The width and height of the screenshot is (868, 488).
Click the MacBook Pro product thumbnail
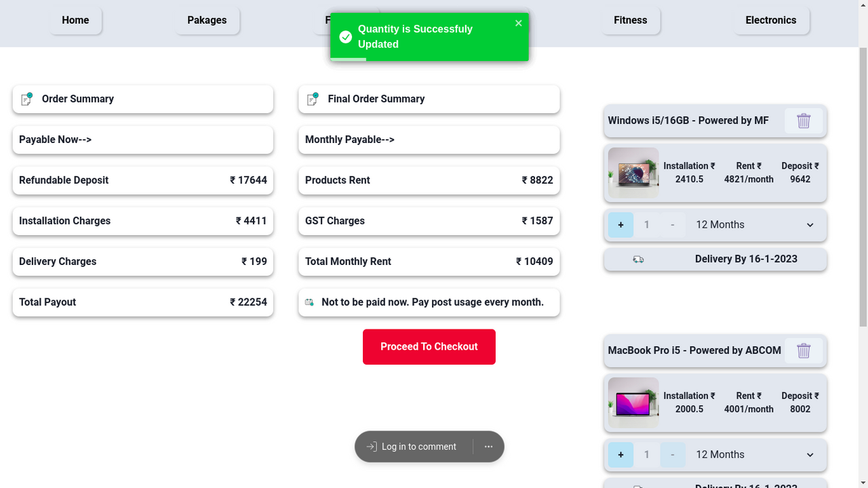(x=633, y=403)
